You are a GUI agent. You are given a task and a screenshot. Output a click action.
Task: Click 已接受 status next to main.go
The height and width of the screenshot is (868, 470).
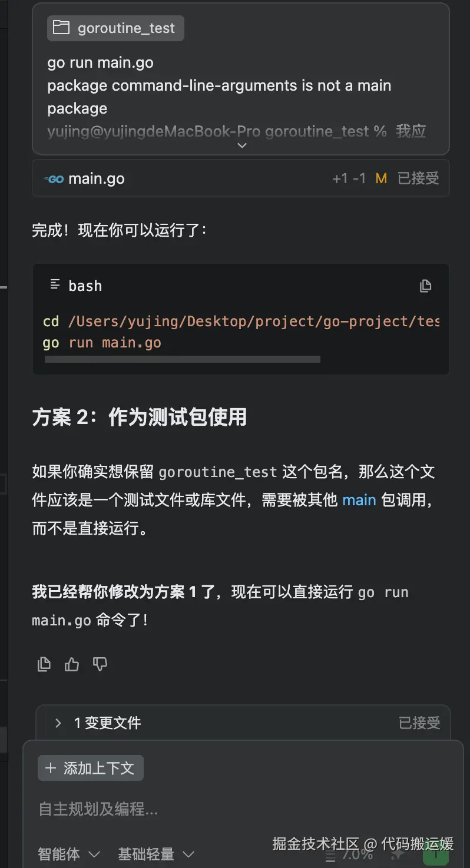pos(419,178)
